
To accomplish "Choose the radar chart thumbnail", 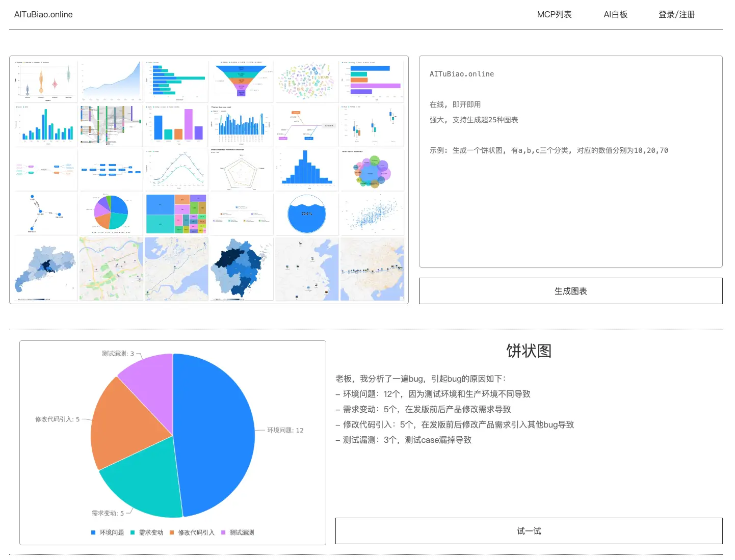I will click(x=241, y=170).
